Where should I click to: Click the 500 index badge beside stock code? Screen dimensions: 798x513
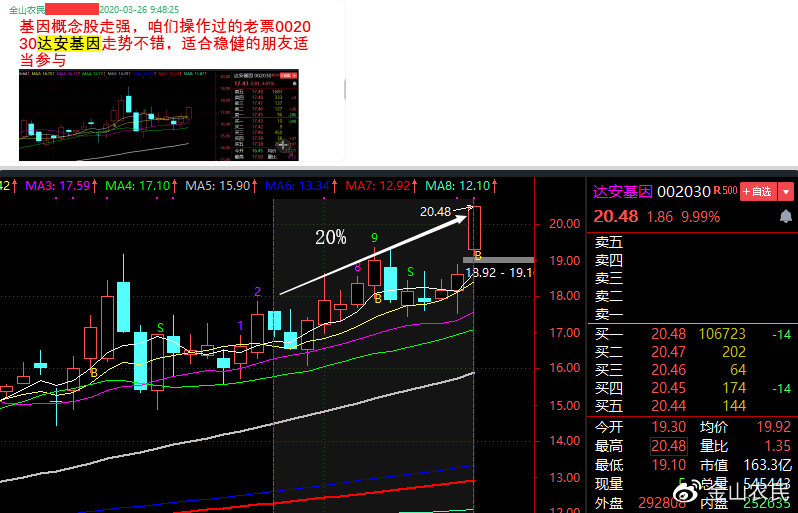(x=729, y=190)
